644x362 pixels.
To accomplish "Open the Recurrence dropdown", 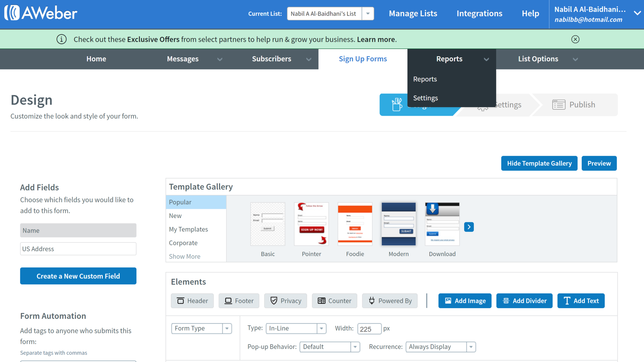I will pyautogui.click(x=440, y=347).
